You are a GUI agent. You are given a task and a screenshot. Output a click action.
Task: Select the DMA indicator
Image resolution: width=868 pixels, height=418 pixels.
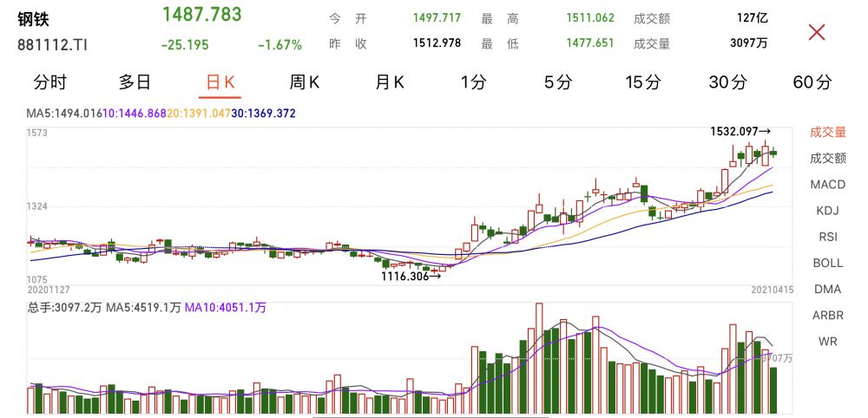827,289
